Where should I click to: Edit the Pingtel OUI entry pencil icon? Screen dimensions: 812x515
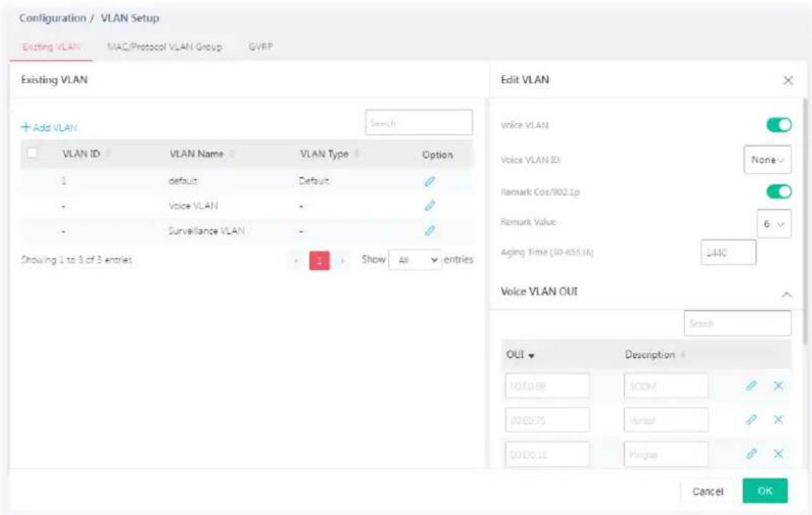point(751,453)
